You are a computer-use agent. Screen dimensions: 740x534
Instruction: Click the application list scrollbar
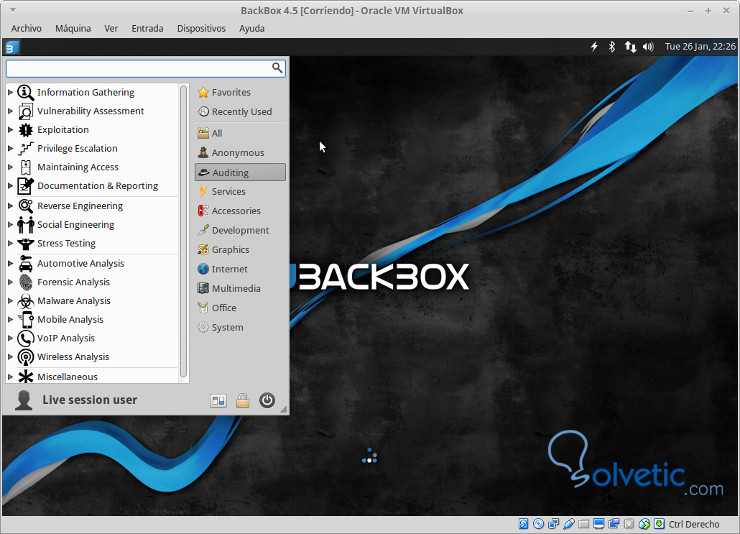pos(183,231)
